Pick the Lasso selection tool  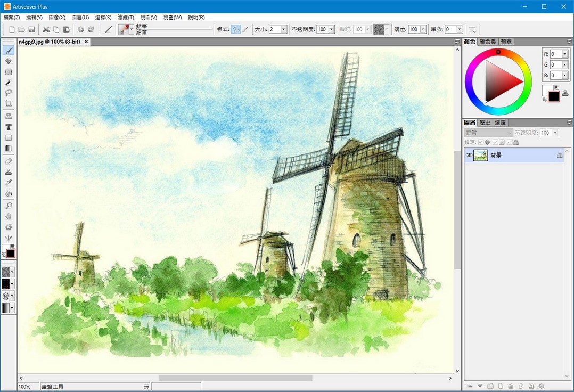[x=9, y=93]
